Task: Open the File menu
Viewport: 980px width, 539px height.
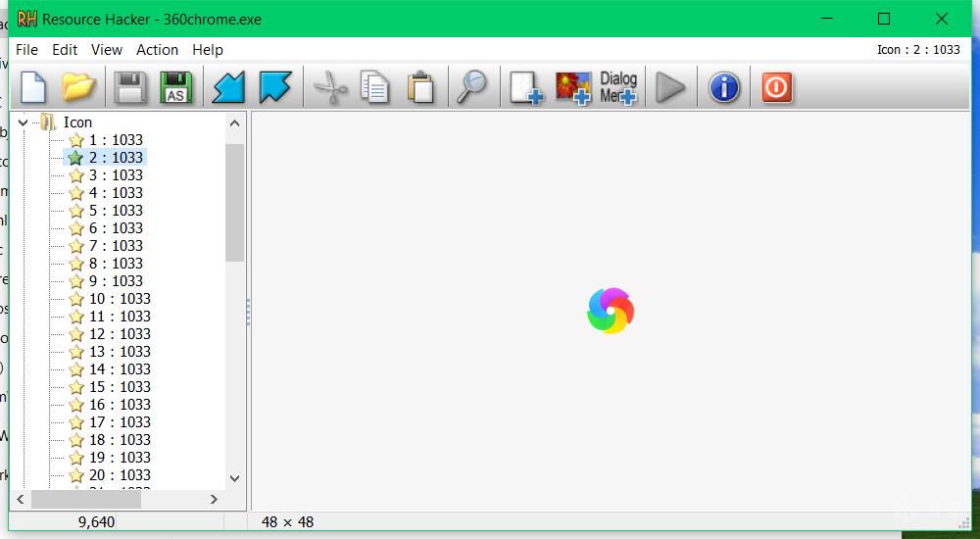Action: click(x=26, y=50)
